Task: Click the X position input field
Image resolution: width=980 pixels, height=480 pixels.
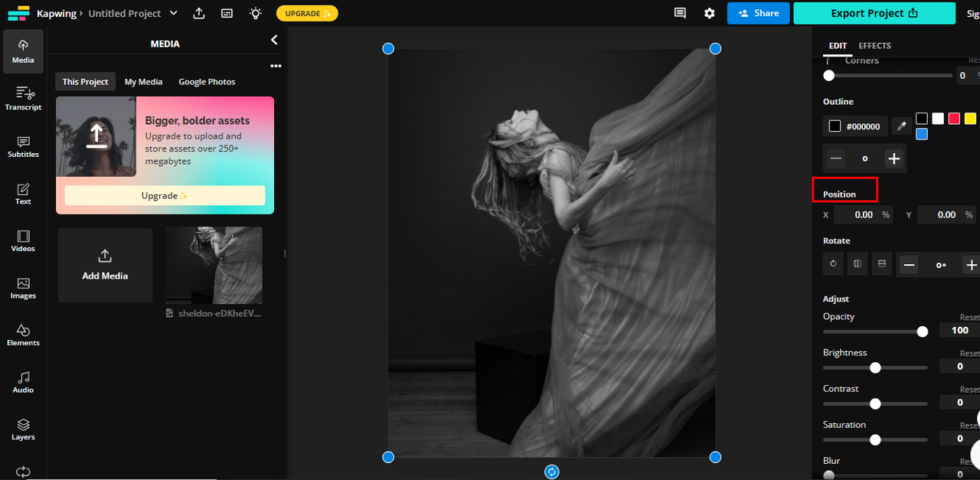Action: tap(864, 215)
